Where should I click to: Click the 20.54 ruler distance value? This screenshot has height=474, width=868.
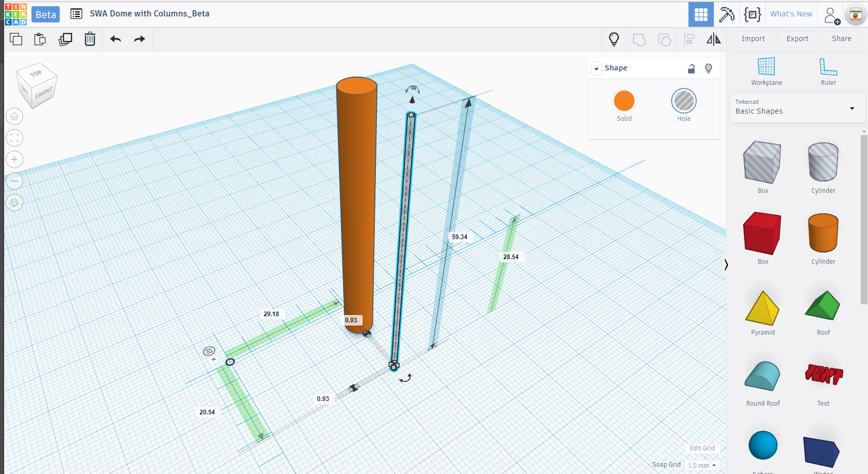point(207,412)
